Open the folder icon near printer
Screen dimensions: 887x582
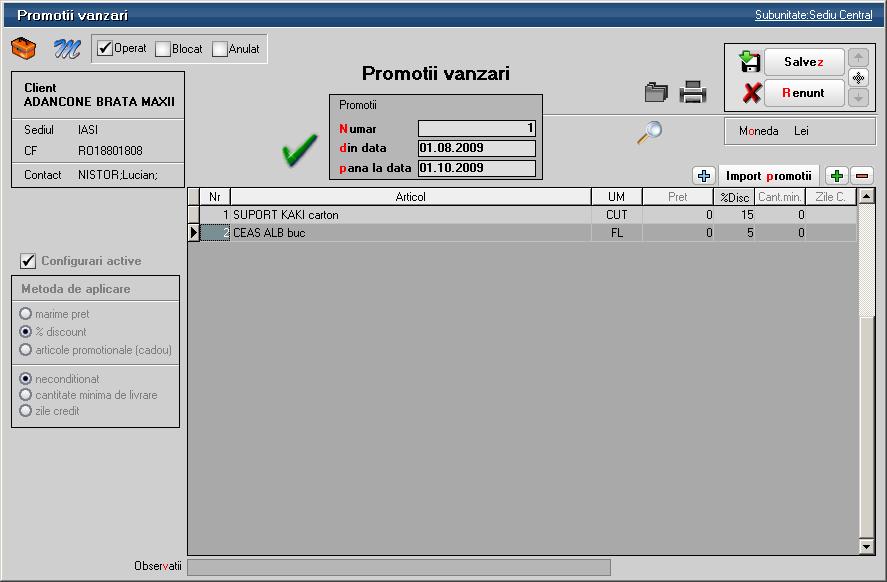[x=656, y=92]
